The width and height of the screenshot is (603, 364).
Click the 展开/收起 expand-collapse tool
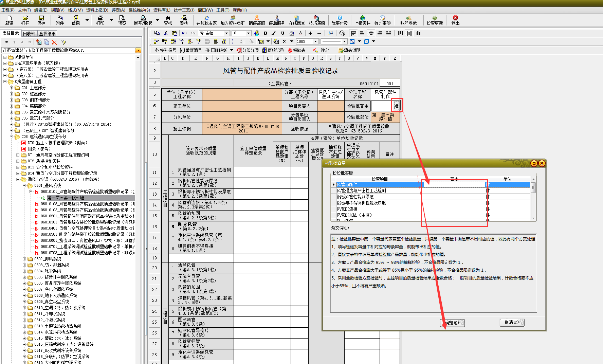tap(143, 20)
